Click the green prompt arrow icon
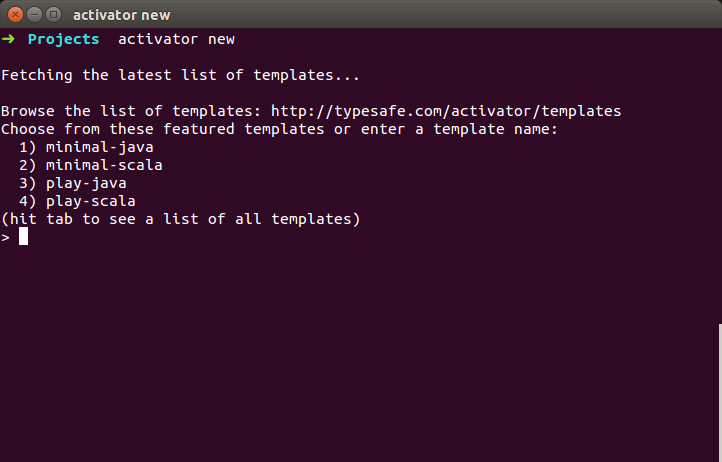 [8, 39]
